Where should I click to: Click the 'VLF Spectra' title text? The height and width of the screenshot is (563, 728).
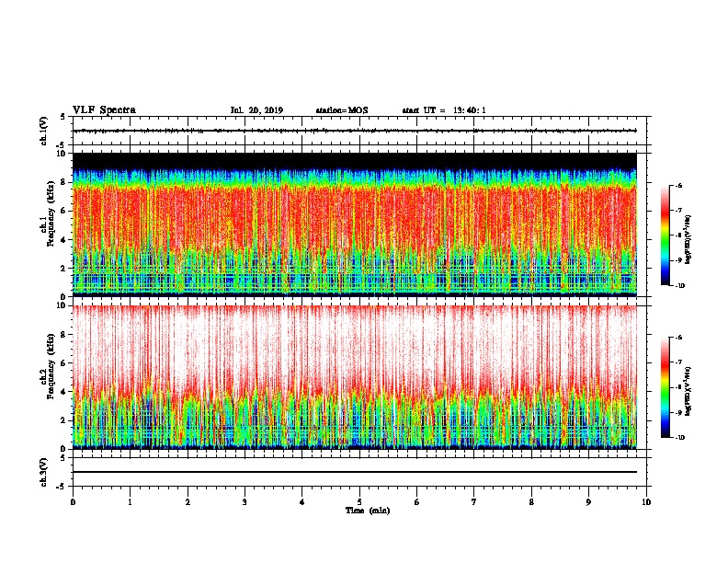click(x=104, y=110)
